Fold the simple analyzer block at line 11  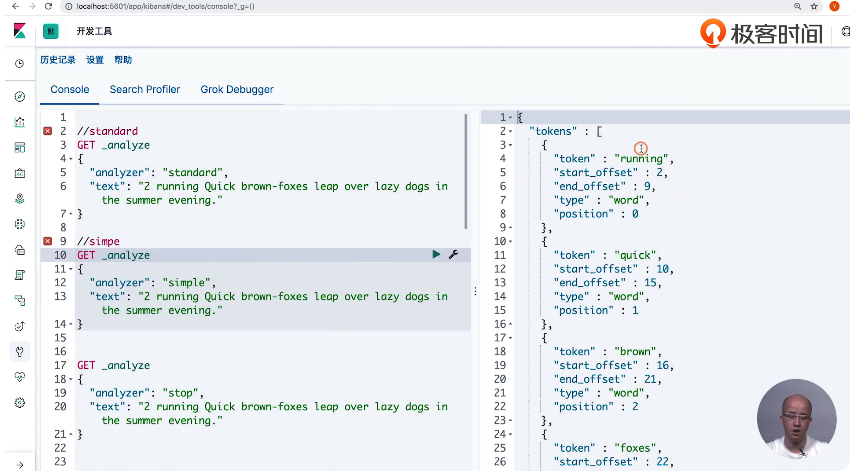pyautogui.click(x=70, y=269)
